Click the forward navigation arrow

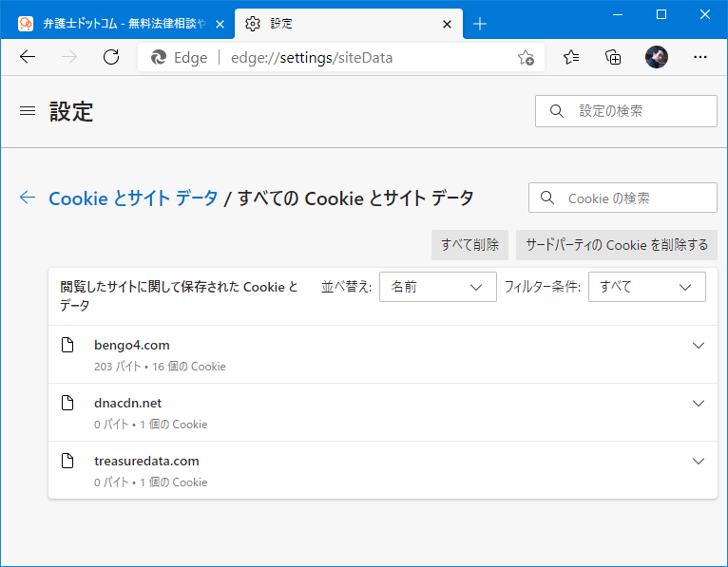pyautogui.click(x=69, y=57)
